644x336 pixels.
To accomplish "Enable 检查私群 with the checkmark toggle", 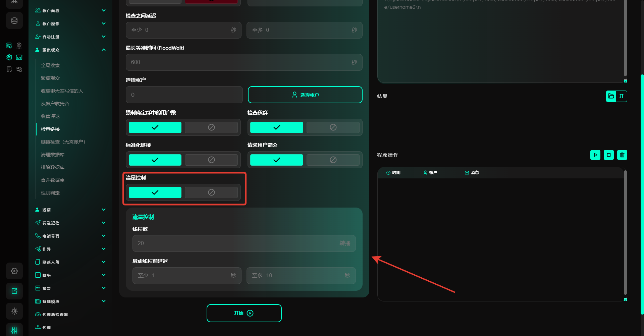I will 276,127.
